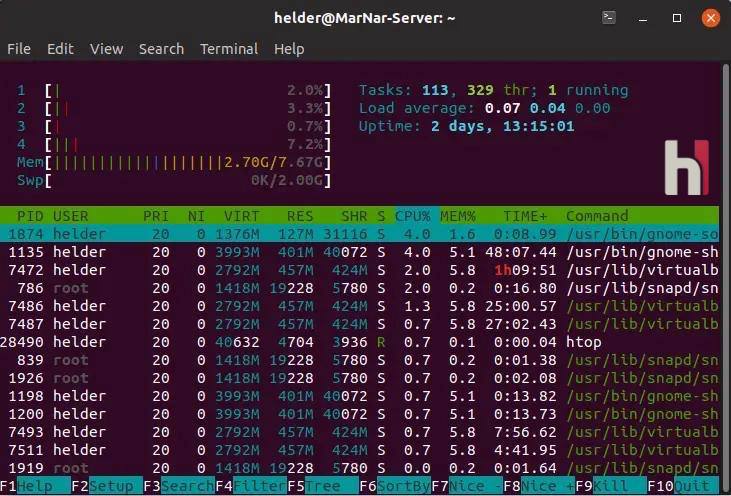Open the File menu
Image resolution: width=731 pixels, height=496 pixels.
[19, 49]
